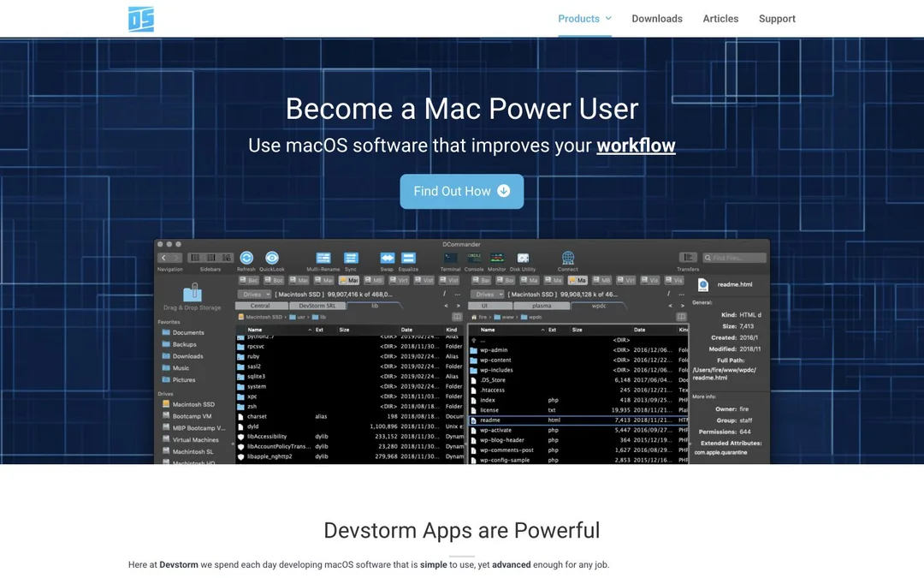This screenshot has height=578, width=924.
Task: Click the Find Out How button
Action: pos(461,191)
